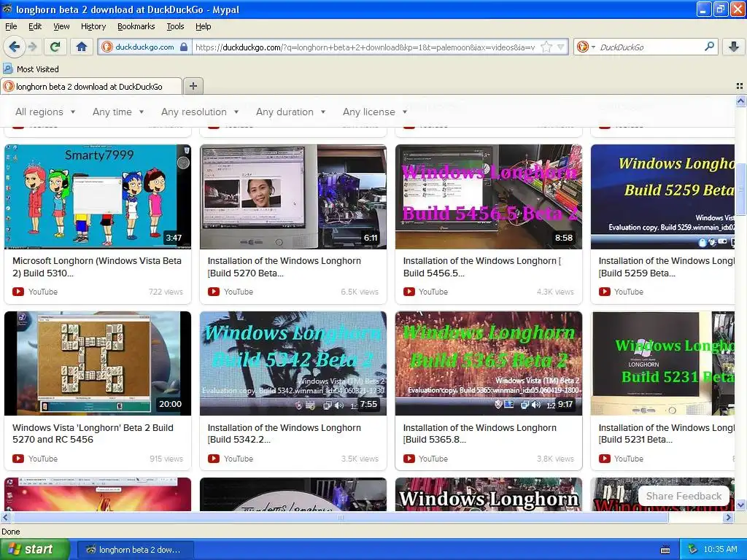
Task: Click YouTube icon on RC 5456 card
Action: (x=18, y=459)
